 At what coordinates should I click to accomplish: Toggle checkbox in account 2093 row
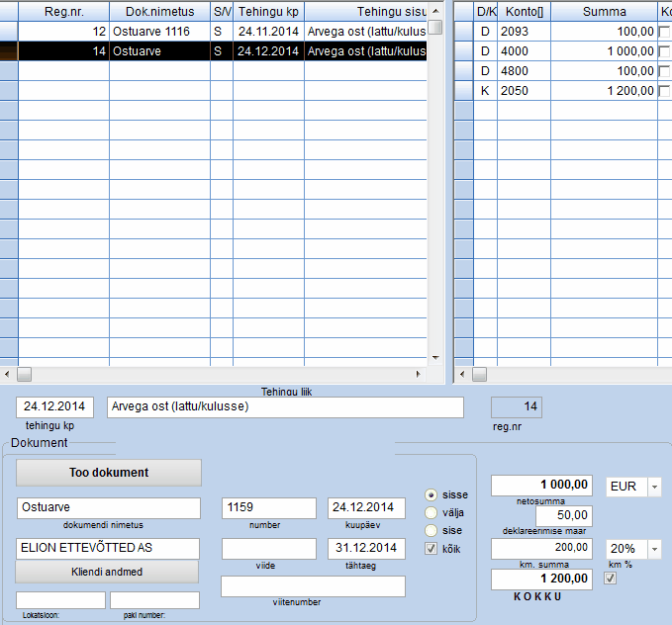pyautogui.click(x=664, y=32)
